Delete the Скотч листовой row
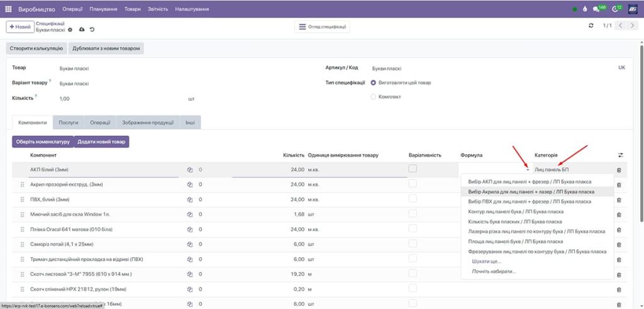 pos(619,274)
